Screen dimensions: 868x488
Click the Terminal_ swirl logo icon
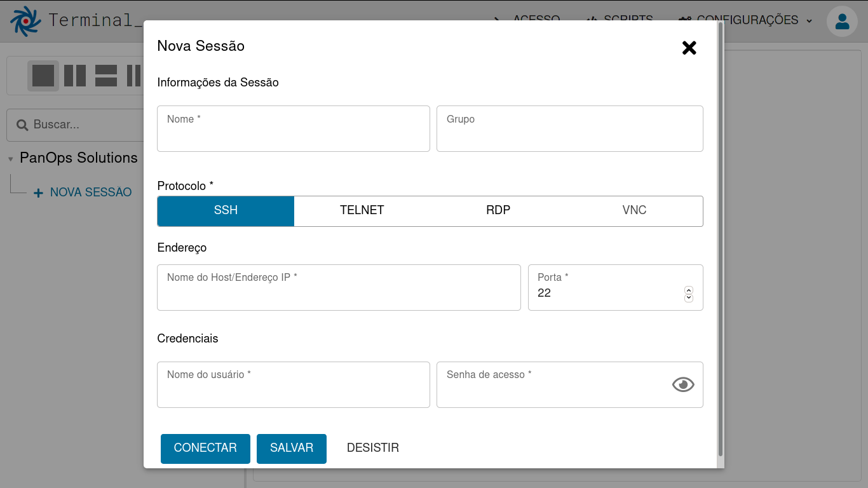(25, 21)
